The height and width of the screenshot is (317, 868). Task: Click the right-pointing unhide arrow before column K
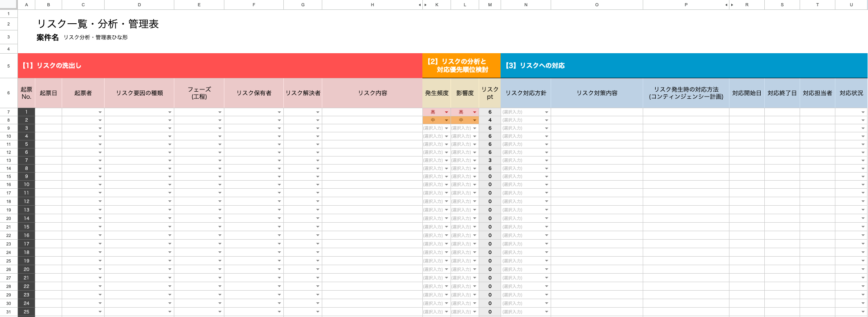426,5
